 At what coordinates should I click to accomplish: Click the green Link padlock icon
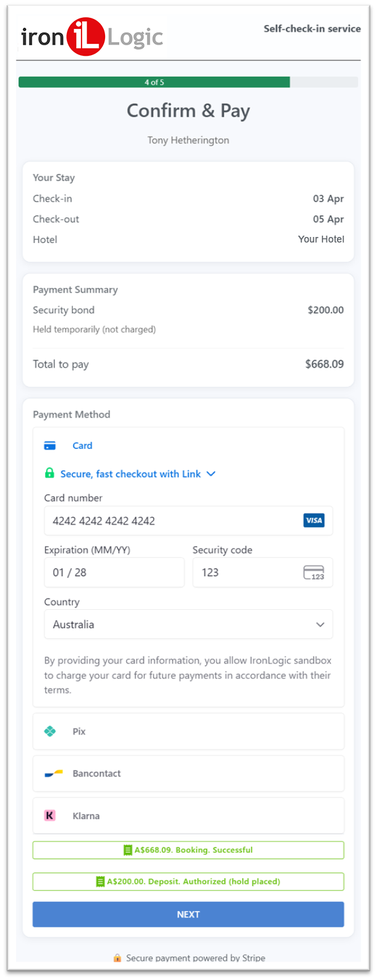pos(49,473)
